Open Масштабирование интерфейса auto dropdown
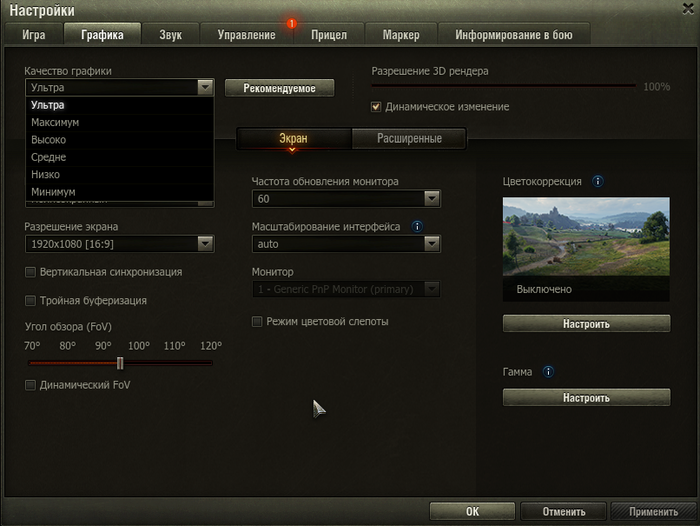 point(346,244)
